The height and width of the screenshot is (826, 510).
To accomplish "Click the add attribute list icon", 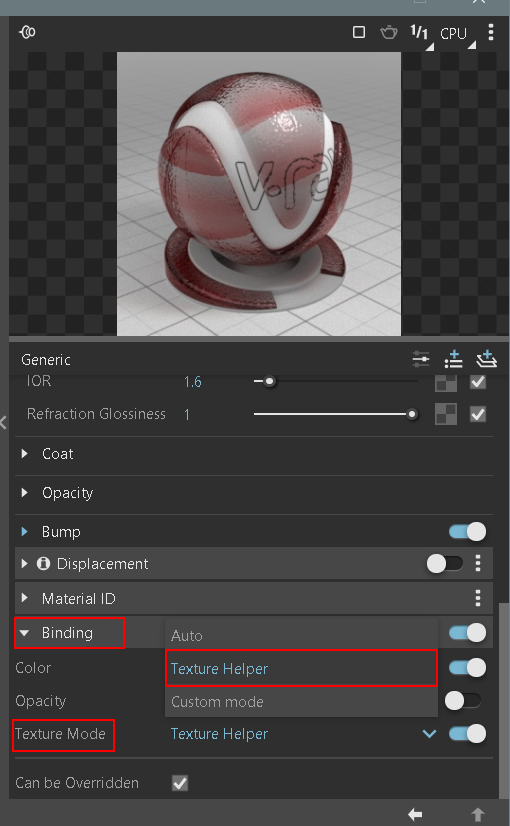I will point(453,360).
